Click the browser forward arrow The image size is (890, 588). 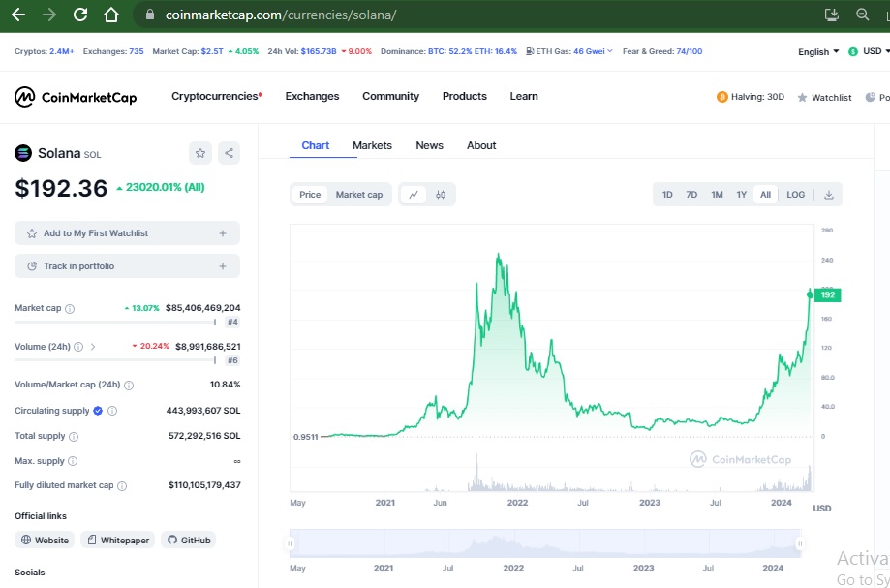49,15
